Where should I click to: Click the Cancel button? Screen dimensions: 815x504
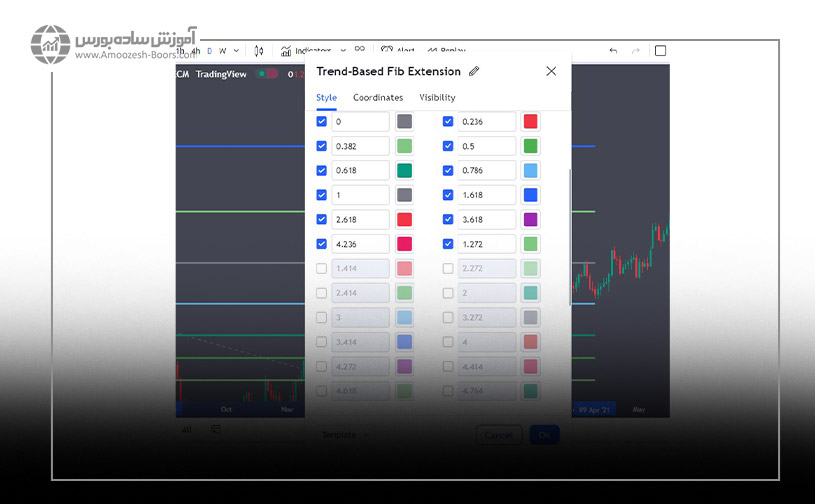pos(498,435)
